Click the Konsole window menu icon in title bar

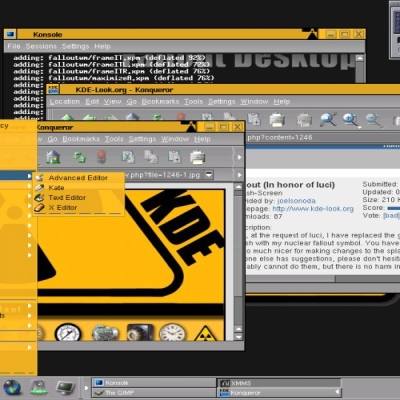pos(10,34)
